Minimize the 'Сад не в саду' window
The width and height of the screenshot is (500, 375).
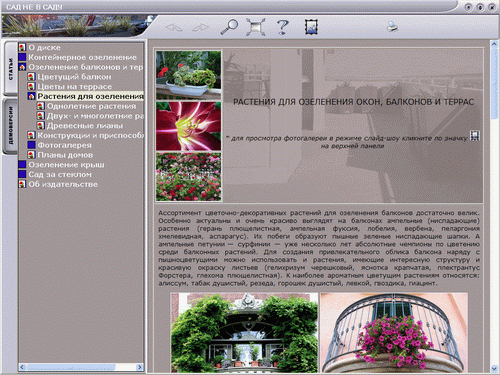point(469,7)
